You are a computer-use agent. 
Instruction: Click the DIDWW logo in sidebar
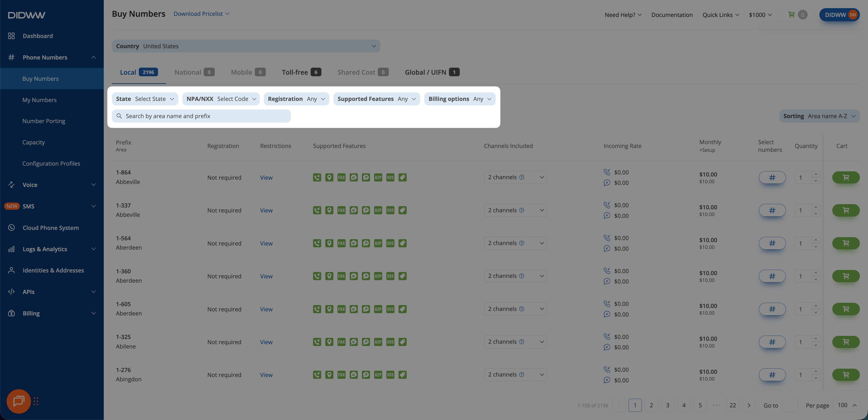coord(27,15)
